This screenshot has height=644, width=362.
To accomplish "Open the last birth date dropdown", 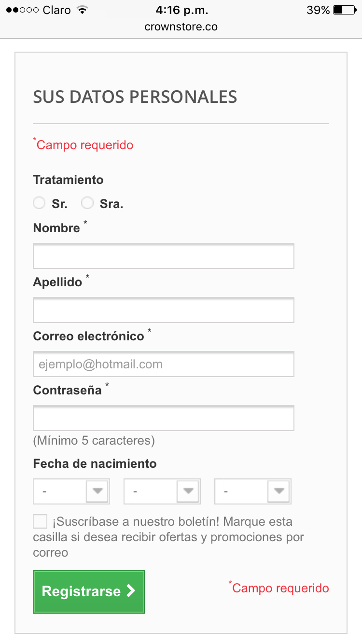I will coord(253,491).
